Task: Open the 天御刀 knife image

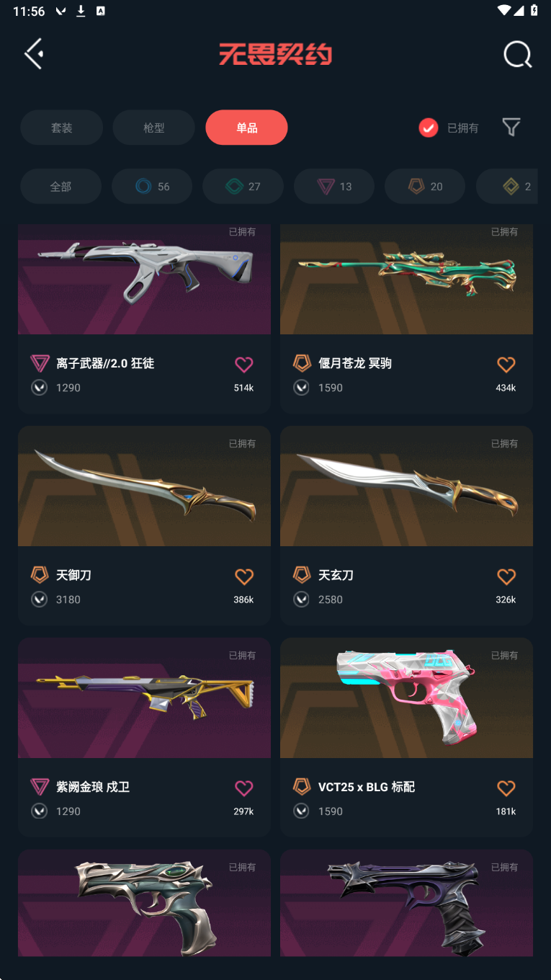Action: [x=144, y=486]
